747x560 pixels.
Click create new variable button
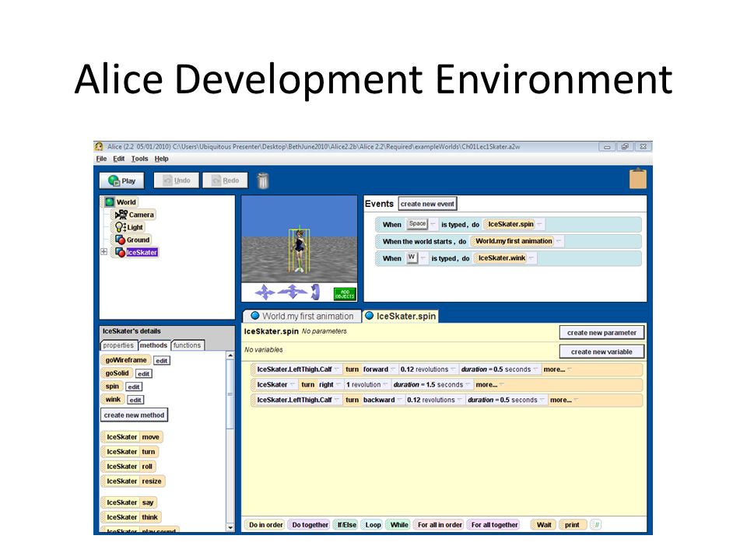[601, 352]
